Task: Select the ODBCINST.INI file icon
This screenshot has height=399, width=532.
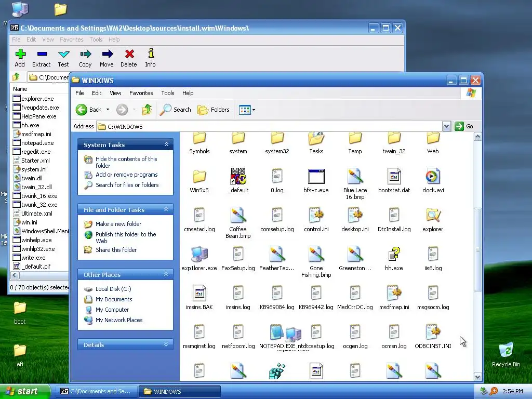Action: [433, 332]
